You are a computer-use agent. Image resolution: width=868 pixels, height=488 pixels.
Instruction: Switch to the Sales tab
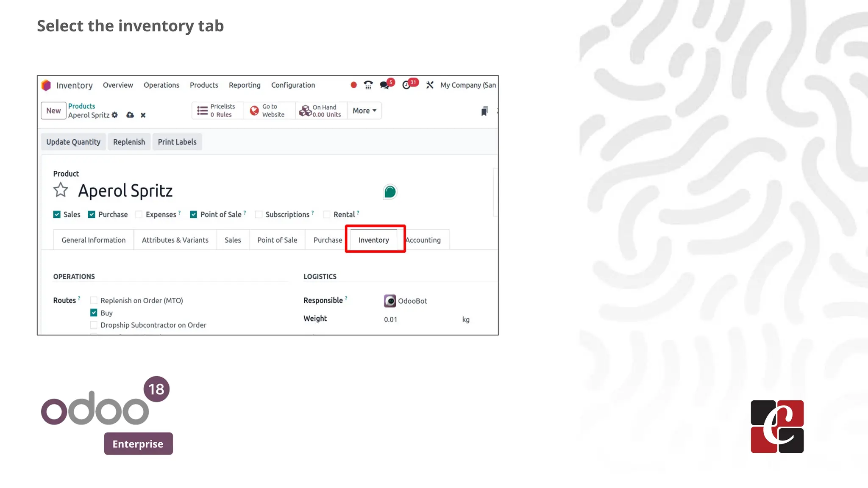(x=233, y=240)
